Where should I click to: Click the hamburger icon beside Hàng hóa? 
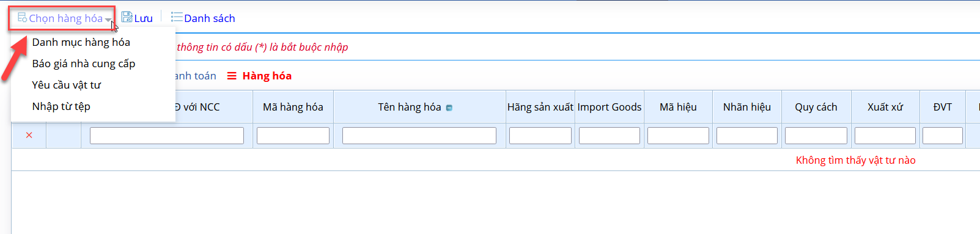tap(232, 76)
